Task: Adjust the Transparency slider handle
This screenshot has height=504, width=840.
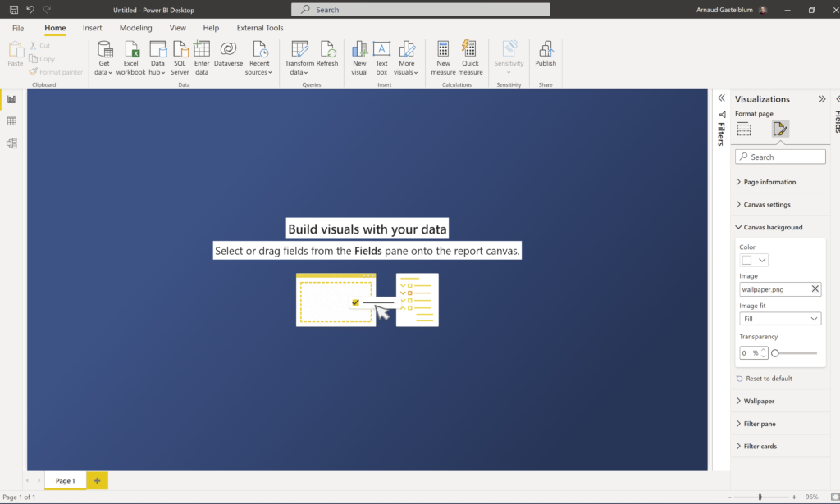Action: 775,353
